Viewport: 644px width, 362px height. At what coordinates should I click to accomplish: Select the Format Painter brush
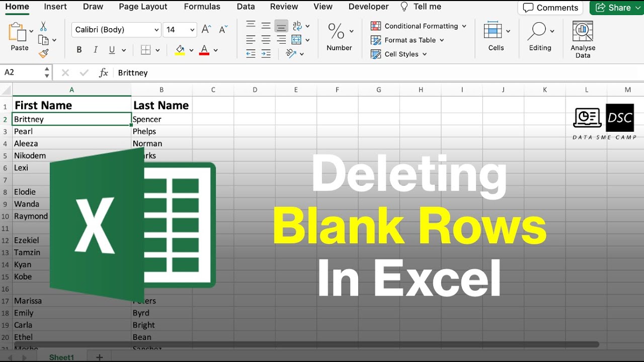(x=43, y=53)
